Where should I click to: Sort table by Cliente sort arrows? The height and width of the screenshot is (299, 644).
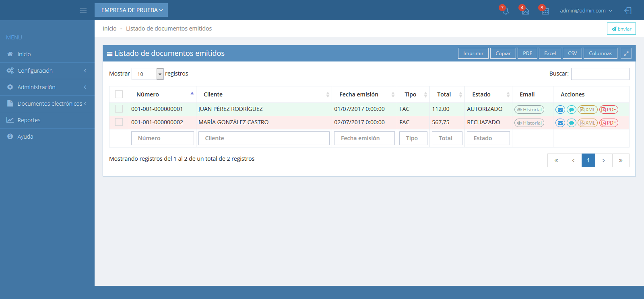click(328, 94)
